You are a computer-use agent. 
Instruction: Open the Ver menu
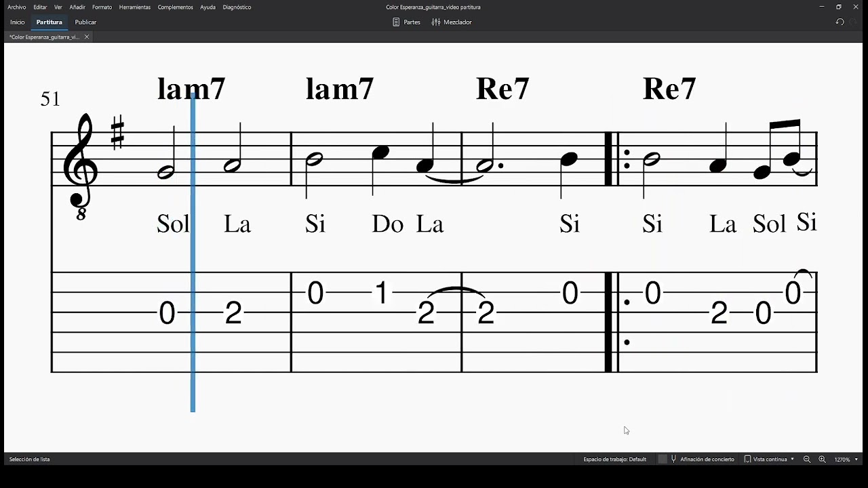[58, 7]
